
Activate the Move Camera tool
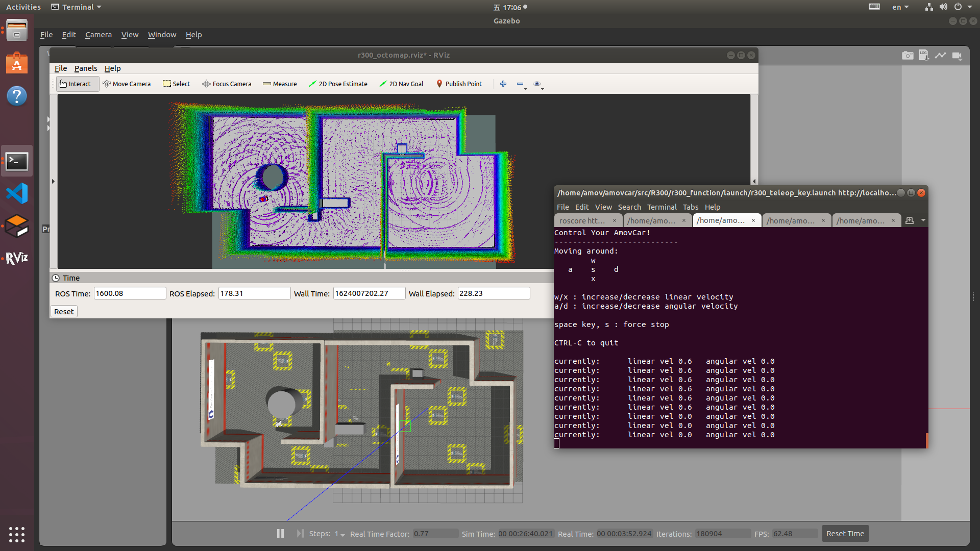127,84
